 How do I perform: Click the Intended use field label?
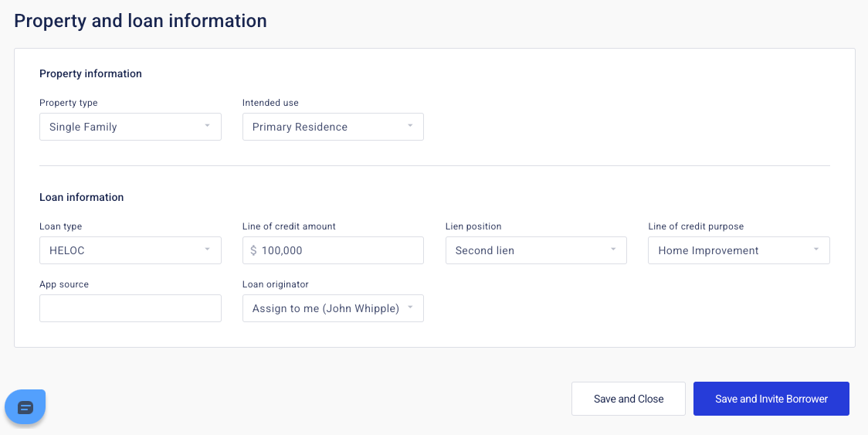[x=270, y=103]
